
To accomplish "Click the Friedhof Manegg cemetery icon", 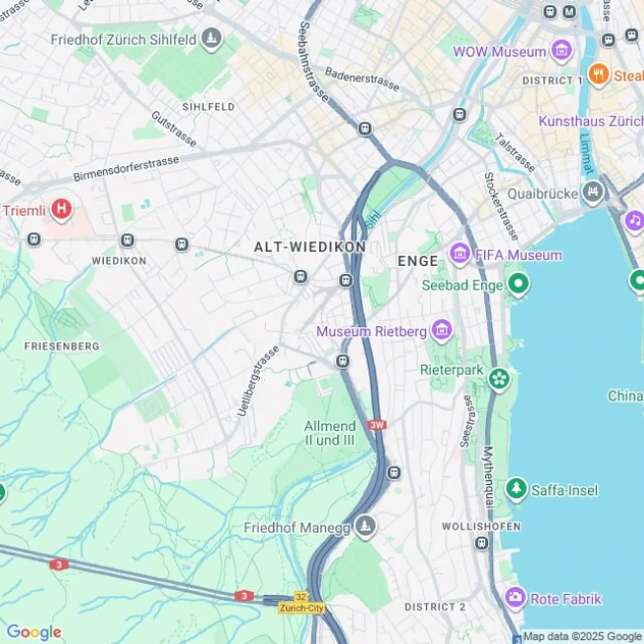I will (x=365, y=526).
